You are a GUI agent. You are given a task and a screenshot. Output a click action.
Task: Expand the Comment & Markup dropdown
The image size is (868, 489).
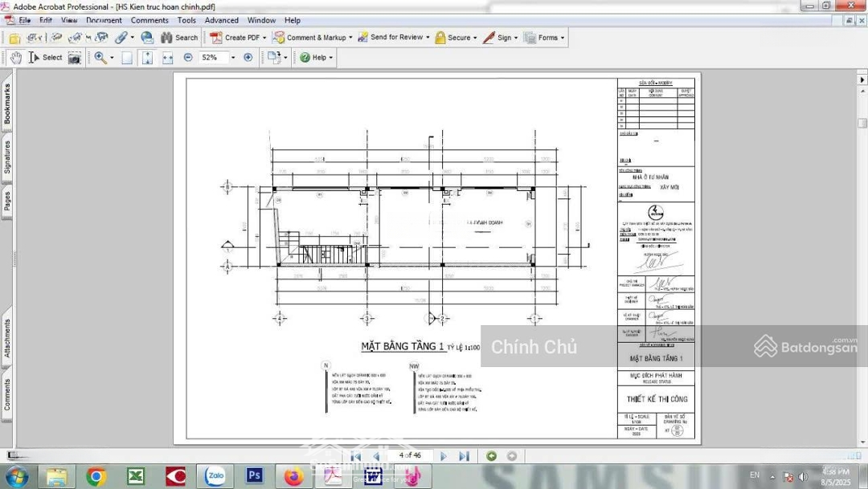(352, 38)
